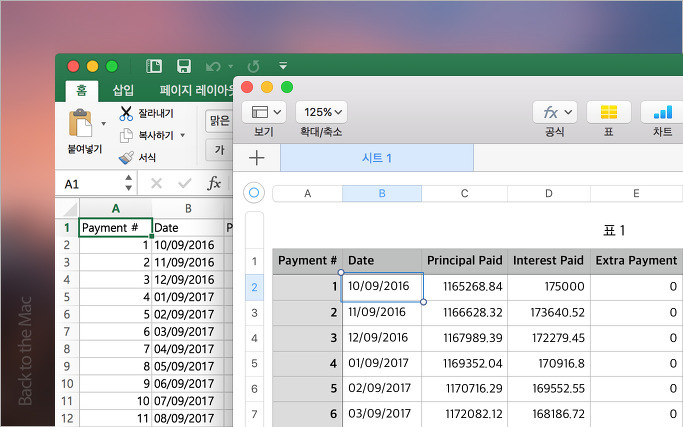Click Numbers cell 169552.55
This screenshot has width=683, height=427.
(x=549, y=388)
